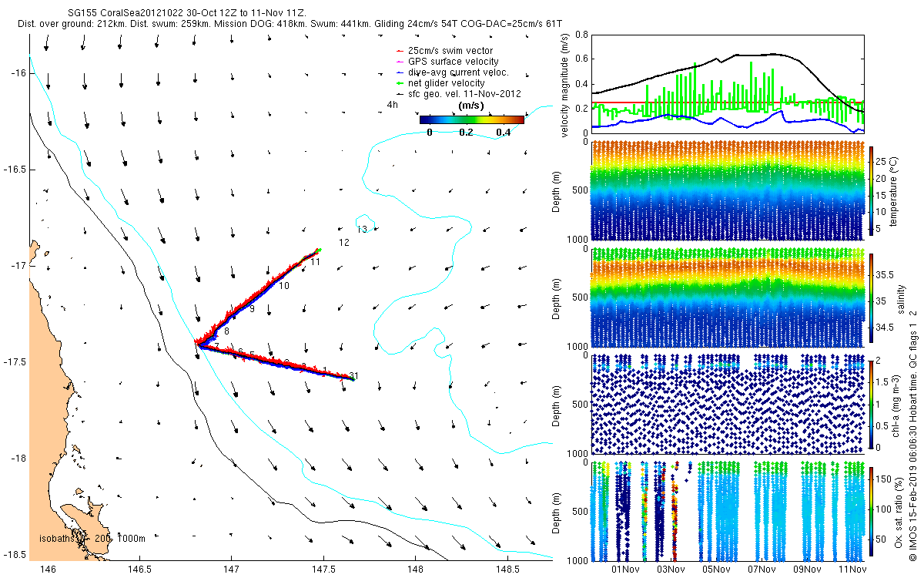
Task: Click the salinity colorbar
Action: click(872, 297)
